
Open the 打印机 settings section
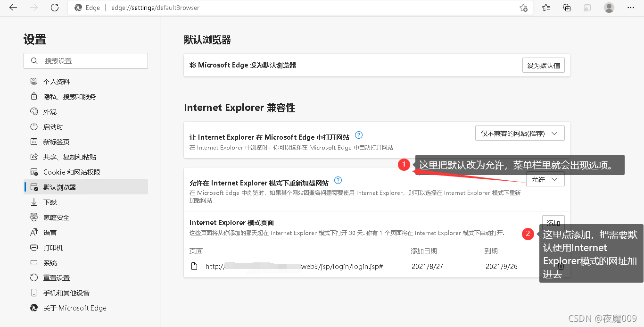86,248
